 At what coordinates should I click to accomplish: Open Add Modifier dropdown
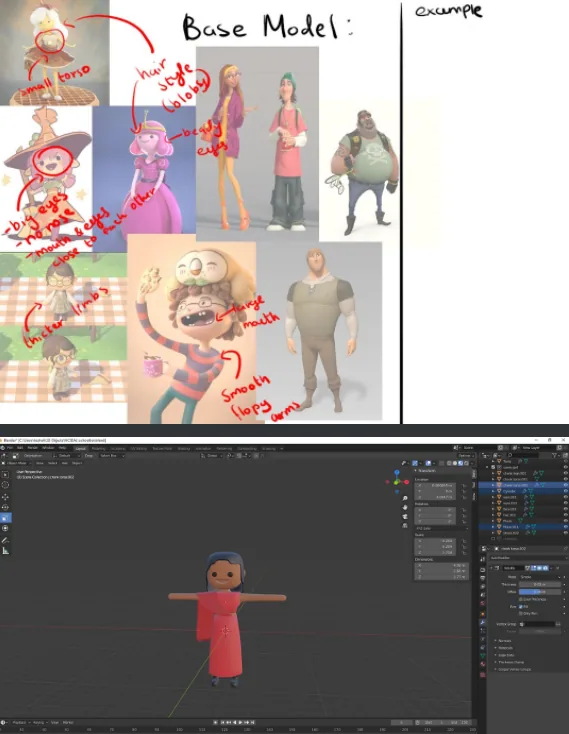tap(529, 558)
